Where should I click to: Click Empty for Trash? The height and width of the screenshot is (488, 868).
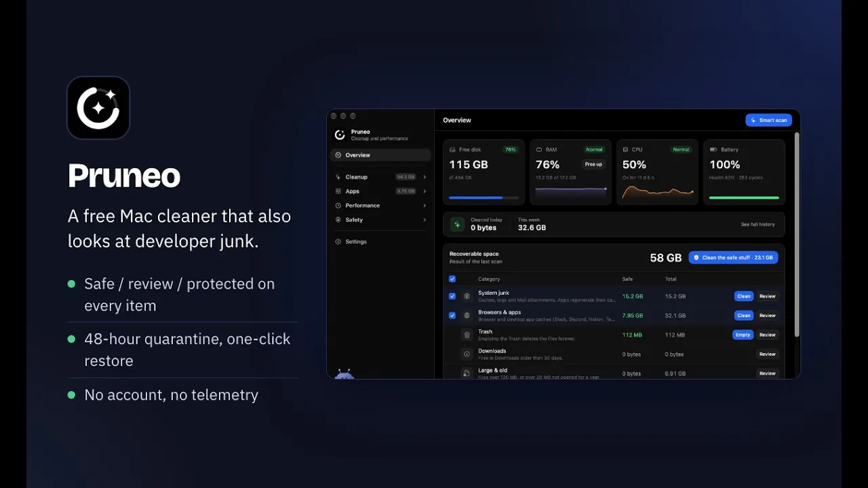(743, 335)
